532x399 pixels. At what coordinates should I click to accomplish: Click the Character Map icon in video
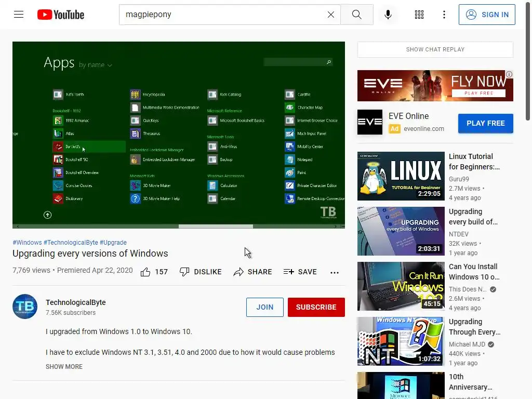pos(290,108)
